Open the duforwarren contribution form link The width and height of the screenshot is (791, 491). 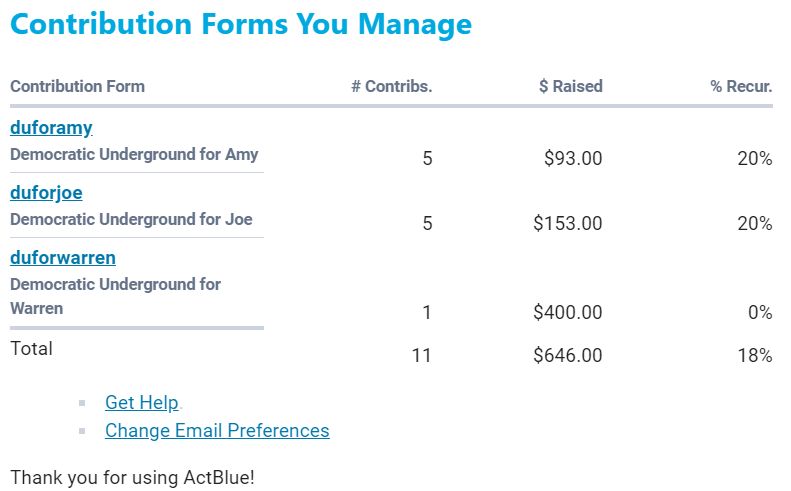[x=63, y=258]
